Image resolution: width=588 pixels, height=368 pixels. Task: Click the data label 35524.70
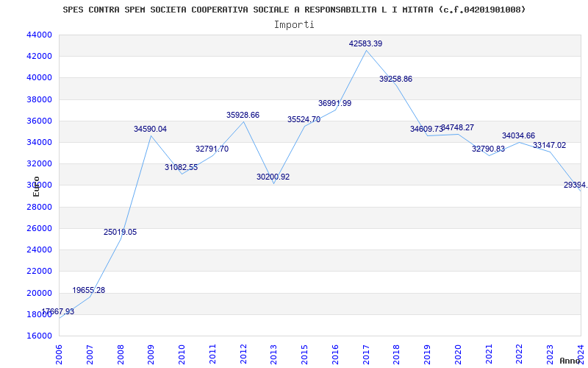(304, 120)
